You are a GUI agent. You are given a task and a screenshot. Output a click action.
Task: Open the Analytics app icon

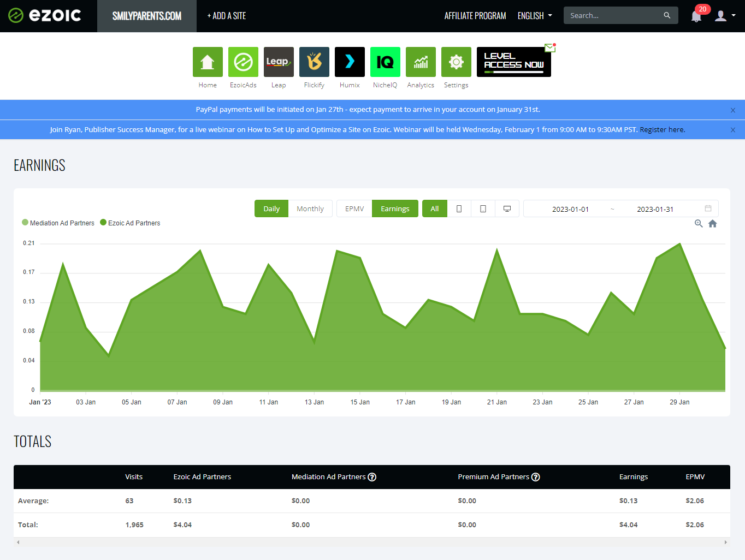point(421,62)
